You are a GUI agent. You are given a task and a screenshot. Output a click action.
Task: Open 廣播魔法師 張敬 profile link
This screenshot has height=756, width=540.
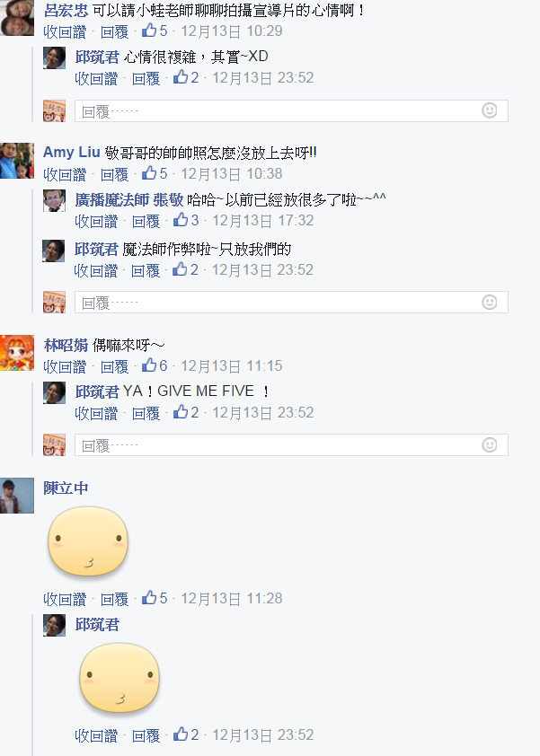pos(128,199)
